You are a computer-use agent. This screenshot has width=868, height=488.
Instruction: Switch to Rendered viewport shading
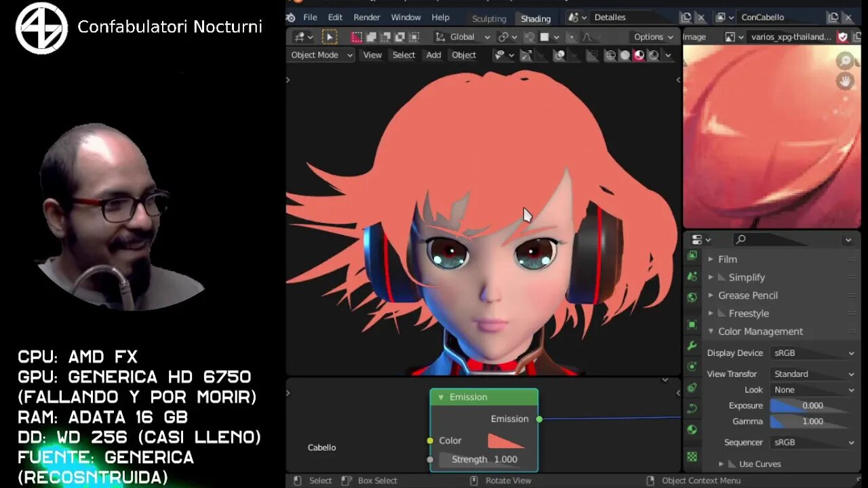pyautogui.click(x=653, y=55)
